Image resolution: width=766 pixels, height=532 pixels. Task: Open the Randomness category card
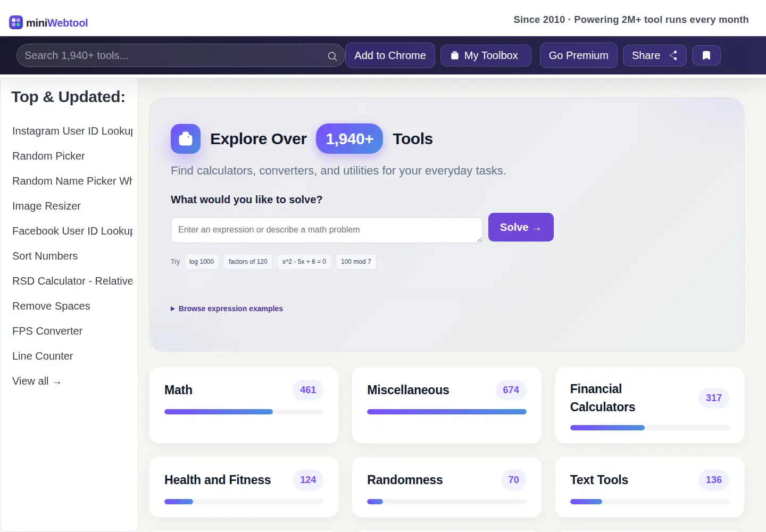pos(447,487)
